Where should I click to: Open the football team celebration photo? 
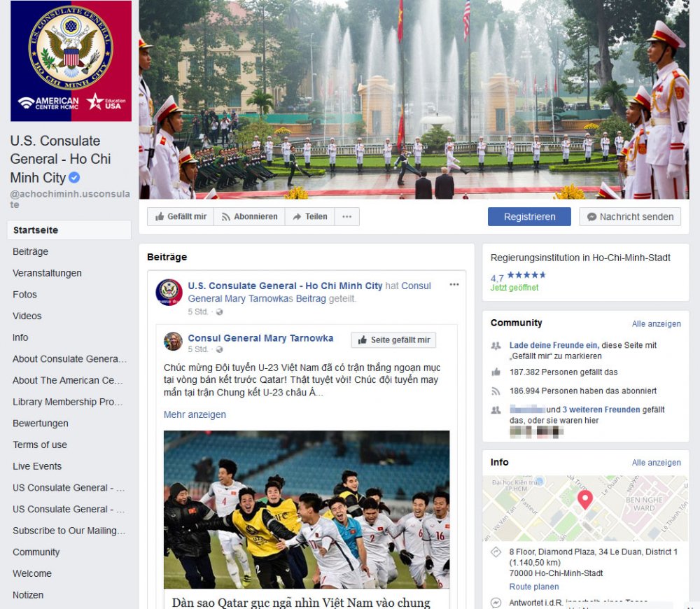tap(307, 510)
